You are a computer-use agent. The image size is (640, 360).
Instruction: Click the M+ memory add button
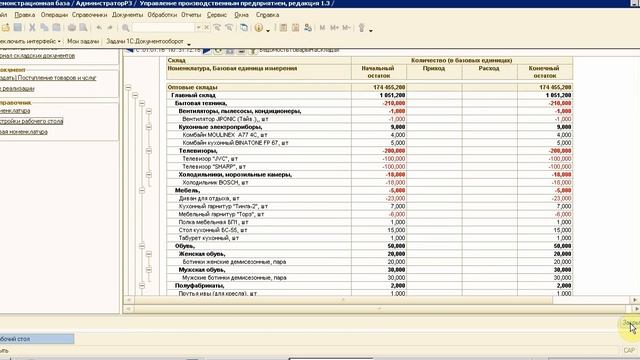point(334,28)
